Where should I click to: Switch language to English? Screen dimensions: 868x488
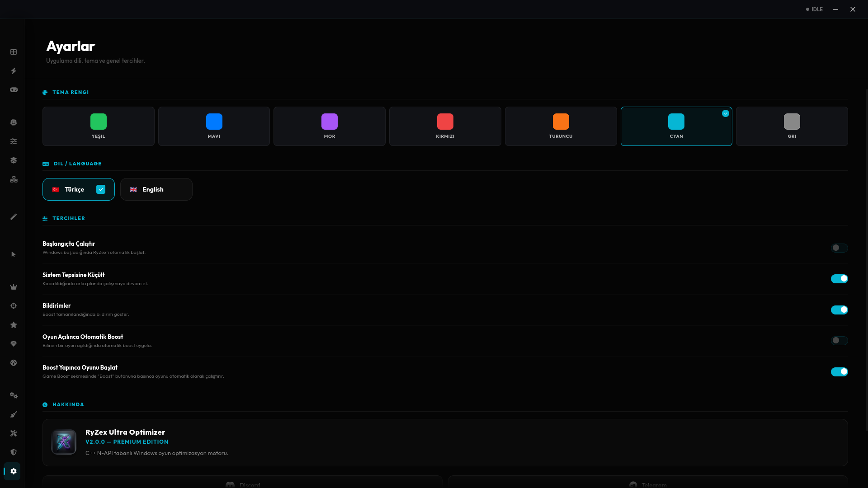pyautogui.click(x=156, y=189)
